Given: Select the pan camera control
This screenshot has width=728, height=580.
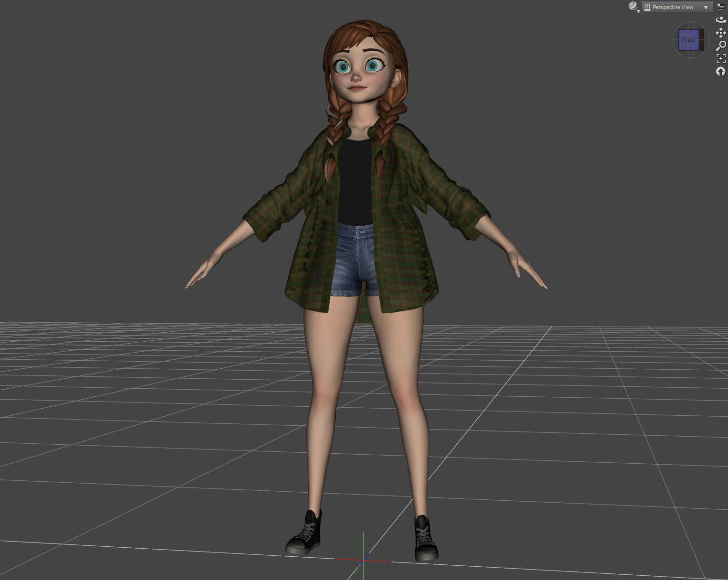Looking at the screenshot, I should coord(721,33).
